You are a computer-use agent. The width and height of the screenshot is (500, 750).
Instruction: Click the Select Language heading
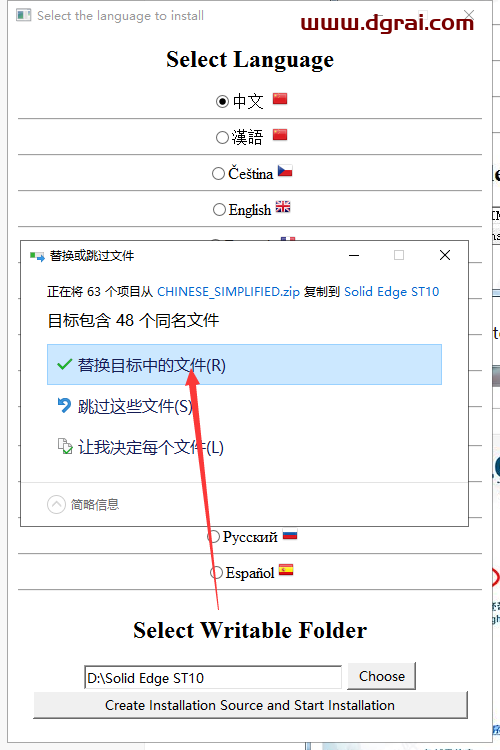pos(250,60)
